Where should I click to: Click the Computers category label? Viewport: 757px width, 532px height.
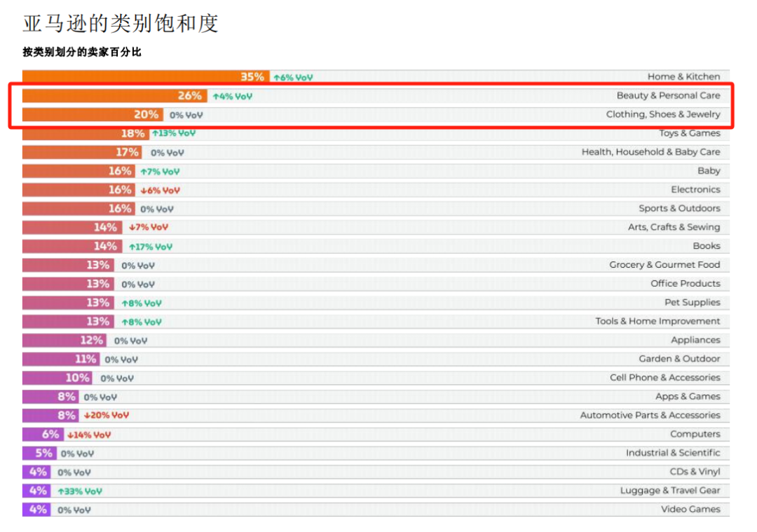tap(695, 435)
